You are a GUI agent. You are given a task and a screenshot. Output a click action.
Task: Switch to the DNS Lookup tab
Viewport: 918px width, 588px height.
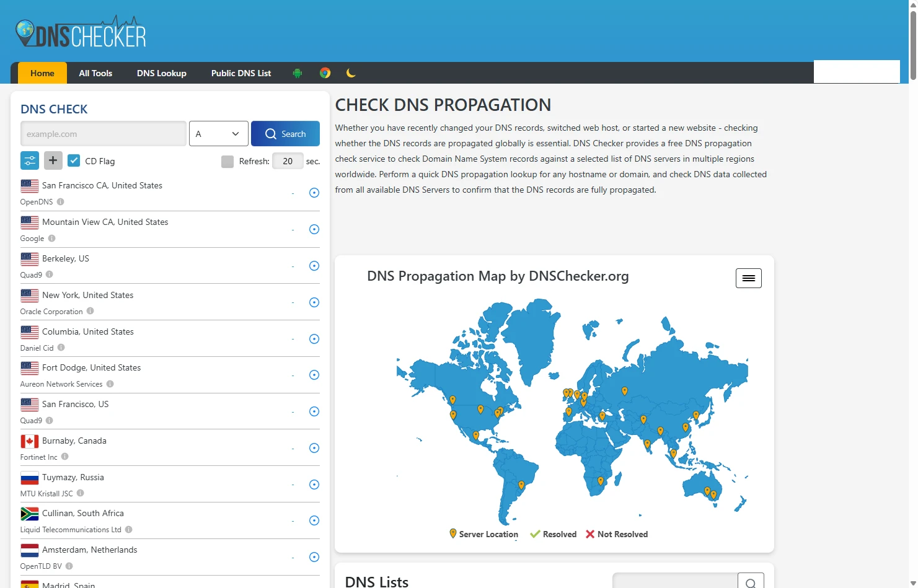point(161,72)
